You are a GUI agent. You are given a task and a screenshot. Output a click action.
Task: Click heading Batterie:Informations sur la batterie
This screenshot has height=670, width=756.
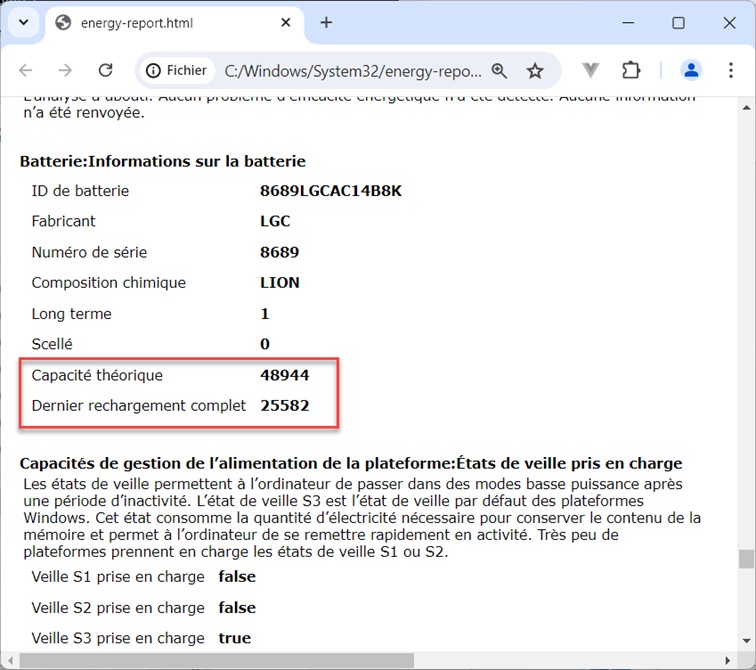162,161
